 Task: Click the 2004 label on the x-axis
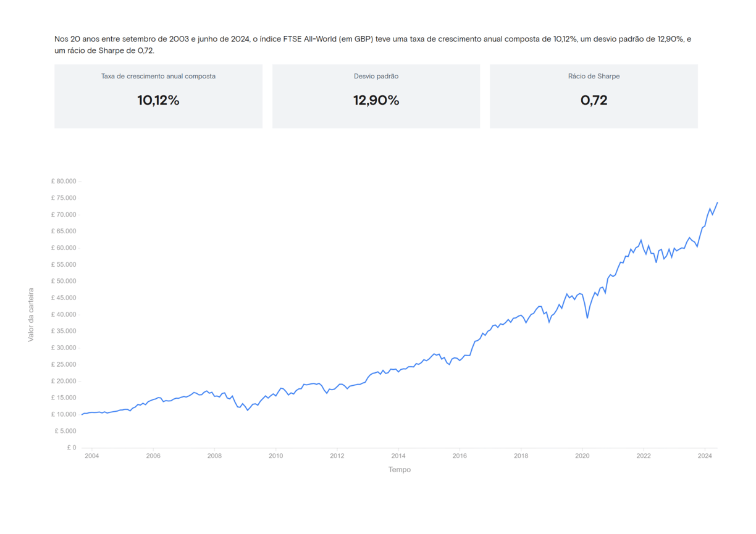click(x=91, y=456)
